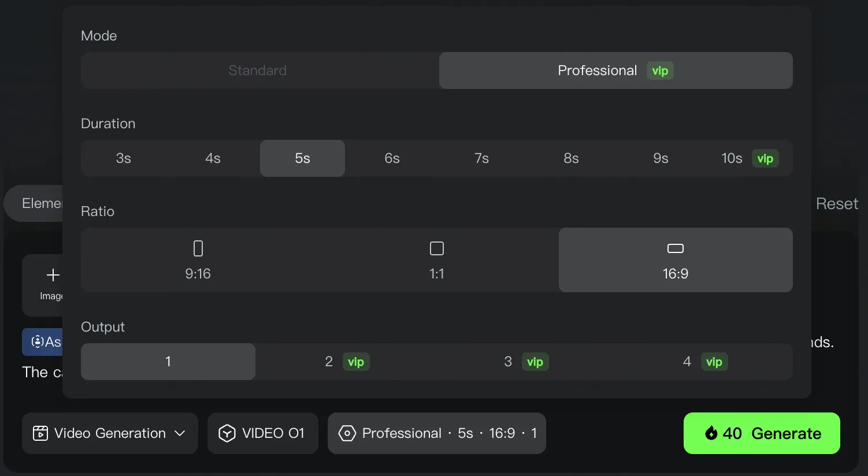Set duration to 10s
Viewport: 868px width, 476px height.
pos(732,158)
